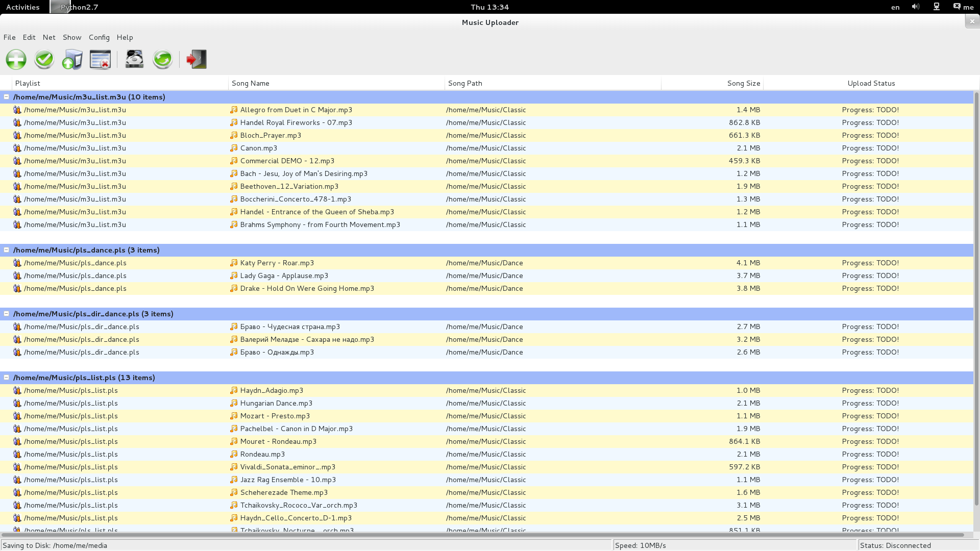Click the green plus add playlist icon
Image resolution: width=980 pixels, height=551 pixels.
[x=16, y=60]
